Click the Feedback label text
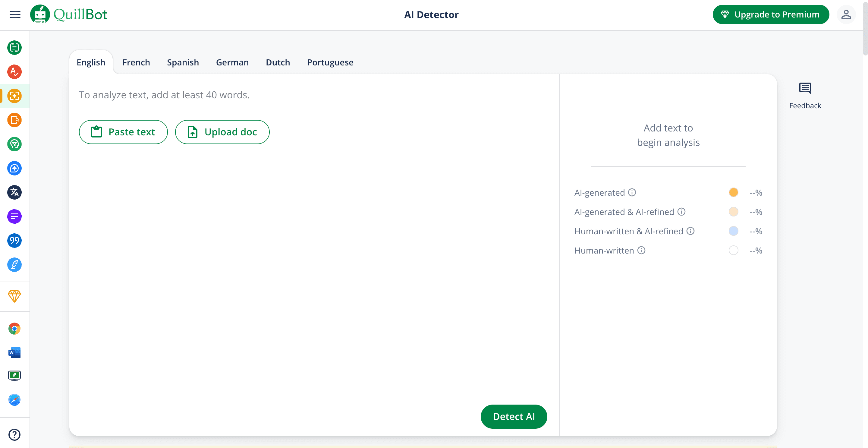Screen dimensions: 868x448 (x=805, y=106)
